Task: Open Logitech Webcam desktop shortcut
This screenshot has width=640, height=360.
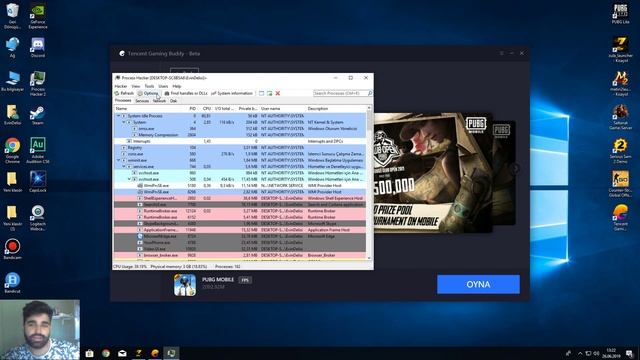Action: tap(38, 218)
